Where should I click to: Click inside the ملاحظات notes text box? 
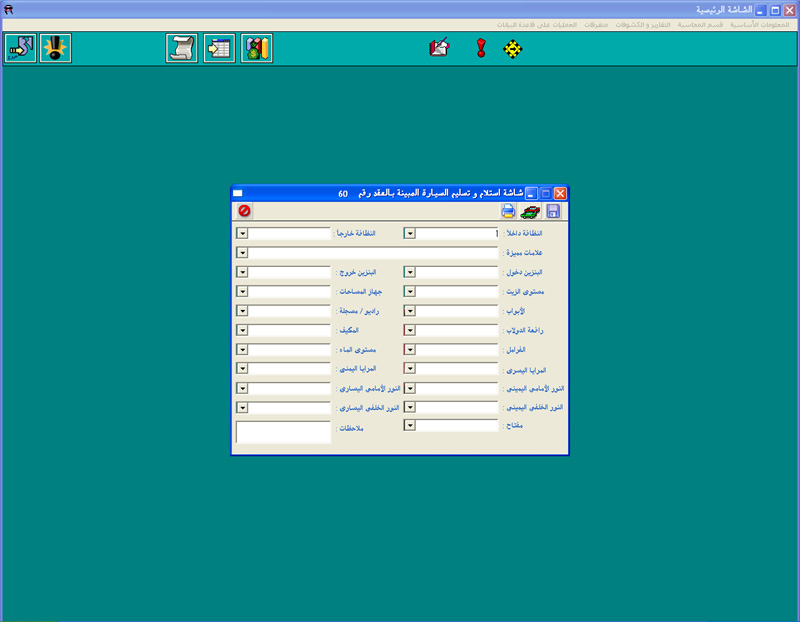[283, 432]
